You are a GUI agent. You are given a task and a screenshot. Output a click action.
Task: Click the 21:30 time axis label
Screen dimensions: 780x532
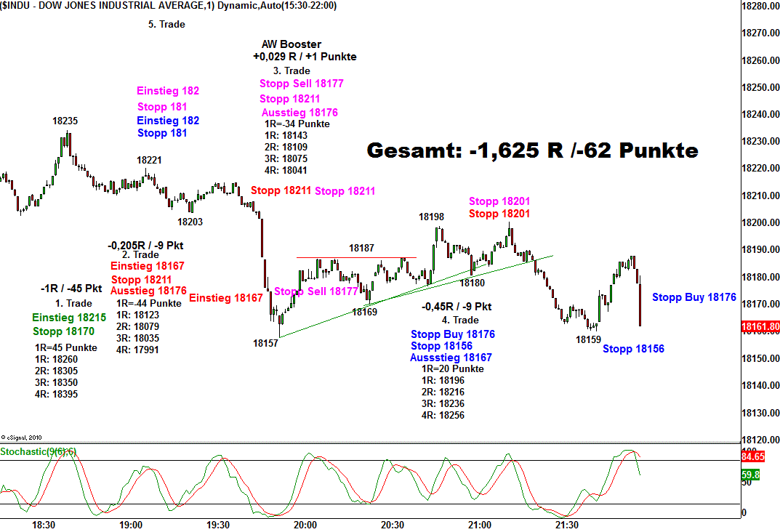click(566, 525)
